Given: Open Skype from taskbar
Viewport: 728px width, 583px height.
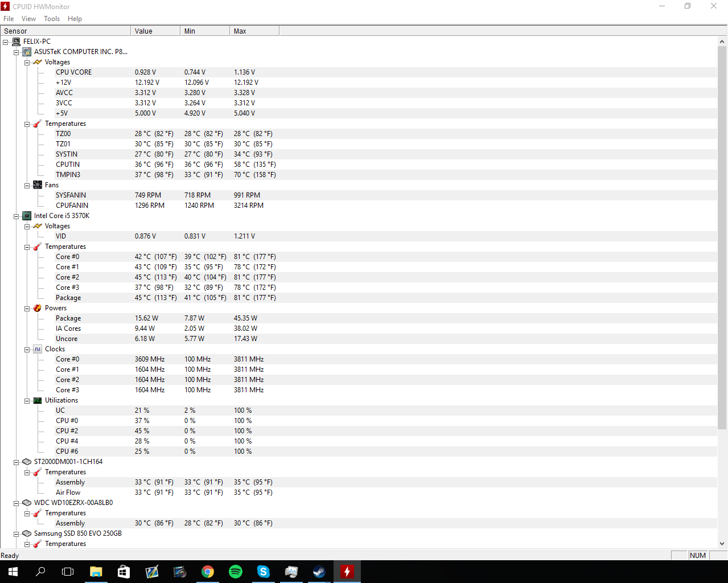Looking at the screenshot, I should pos(263,572).
